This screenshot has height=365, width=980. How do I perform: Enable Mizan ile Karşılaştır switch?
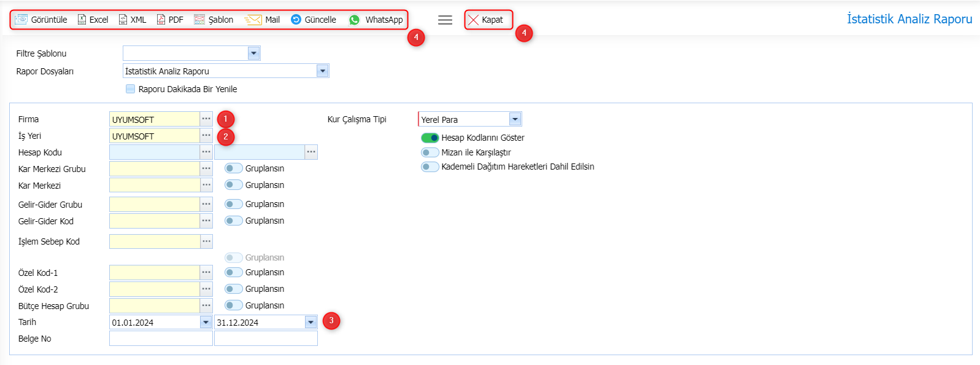[430, 152]
